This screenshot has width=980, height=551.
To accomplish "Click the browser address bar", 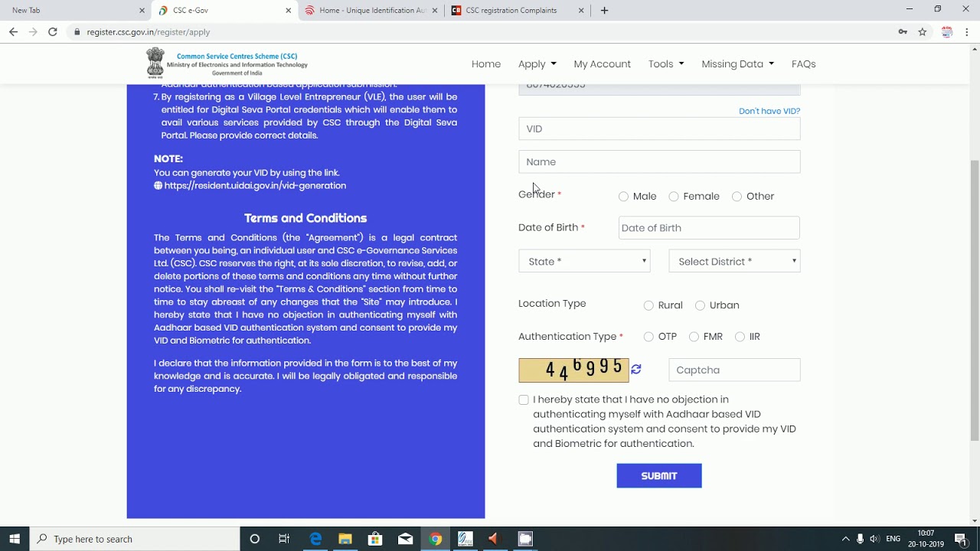I will click(x=482, y=32).
